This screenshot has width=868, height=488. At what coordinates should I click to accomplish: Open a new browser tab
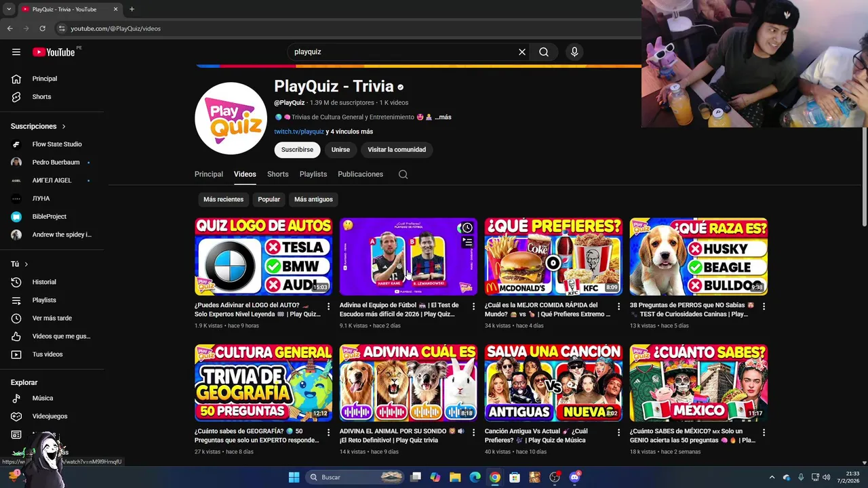[x=132, y=9]
